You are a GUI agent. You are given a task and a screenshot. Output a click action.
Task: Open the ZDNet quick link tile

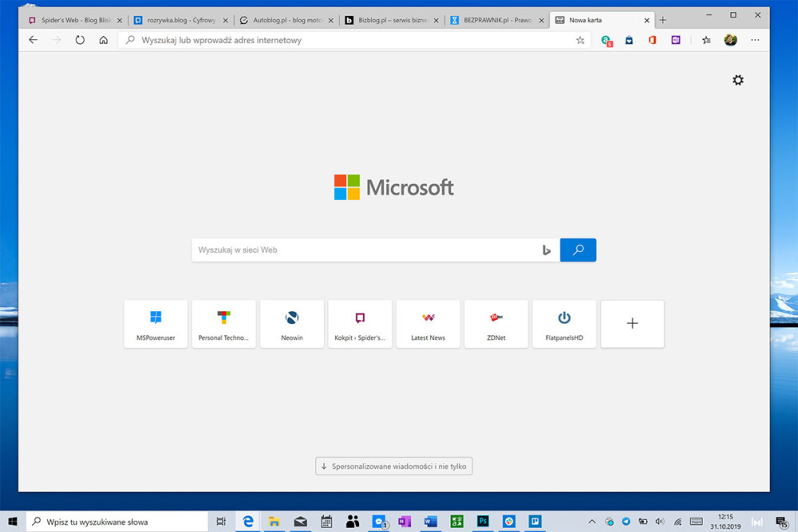point(496,324)
